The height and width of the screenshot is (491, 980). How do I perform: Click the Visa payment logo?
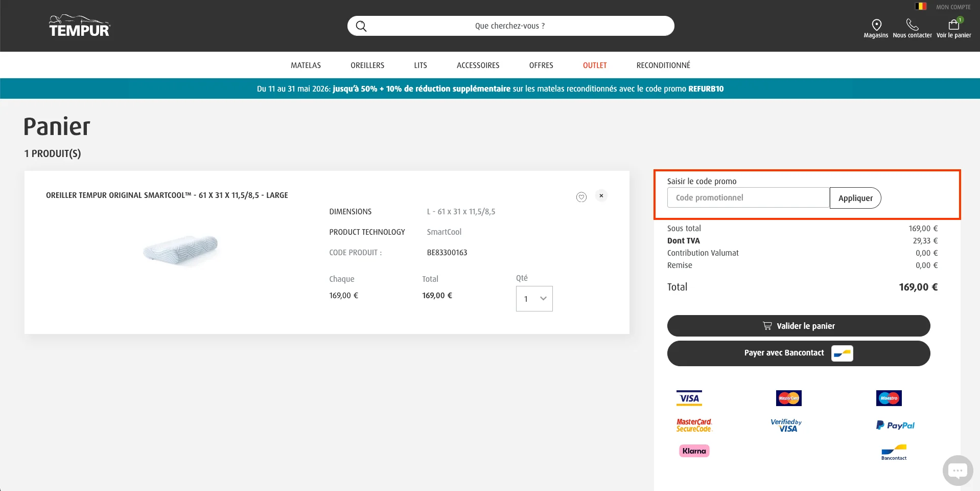(x=689, y=398)
